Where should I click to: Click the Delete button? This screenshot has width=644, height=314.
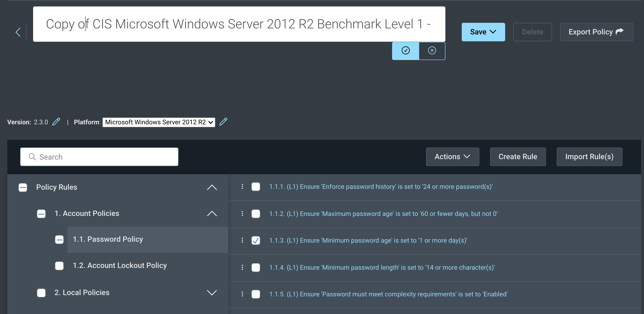532,32
